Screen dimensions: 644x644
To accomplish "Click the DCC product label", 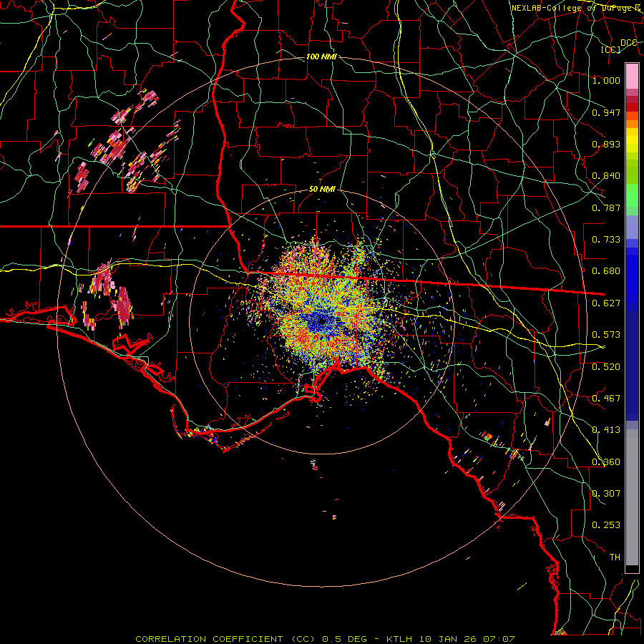I will (628, 43).
